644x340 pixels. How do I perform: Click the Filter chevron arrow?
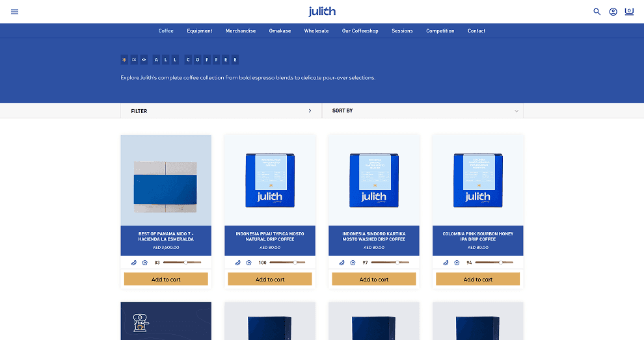(x=310, y=111)
